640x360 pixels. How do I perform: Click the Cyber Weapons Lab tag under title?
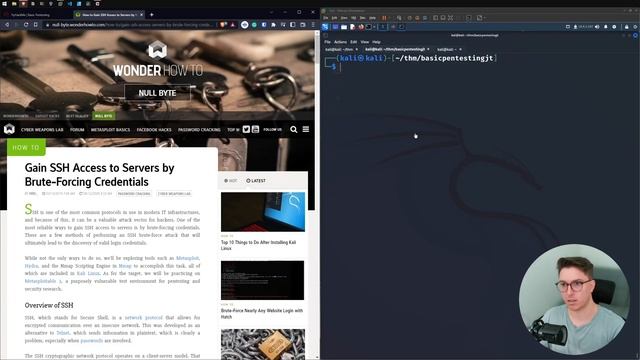pyautogui.click(x=174, y=194)
